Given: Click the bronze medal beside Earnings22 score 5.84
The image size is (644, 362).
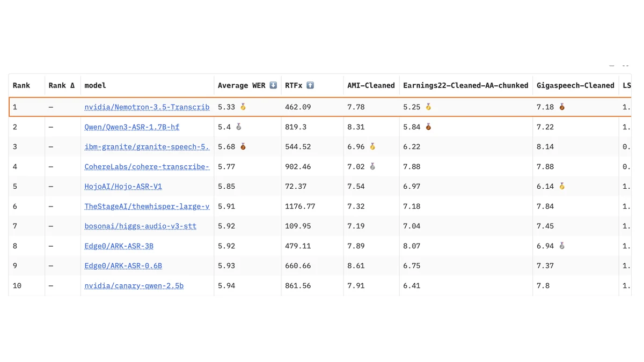Looking at the screenshot, I should [428, 127].
